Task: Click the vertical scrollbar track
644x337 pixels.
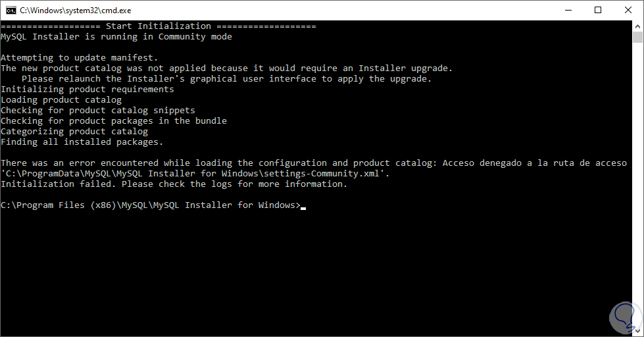Action: click(638, 197)
